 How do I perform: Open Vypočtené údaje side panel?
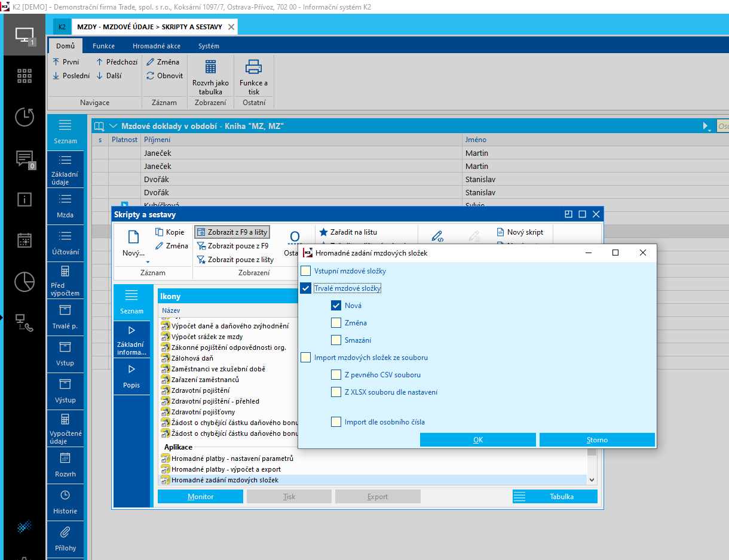point(65,428)
